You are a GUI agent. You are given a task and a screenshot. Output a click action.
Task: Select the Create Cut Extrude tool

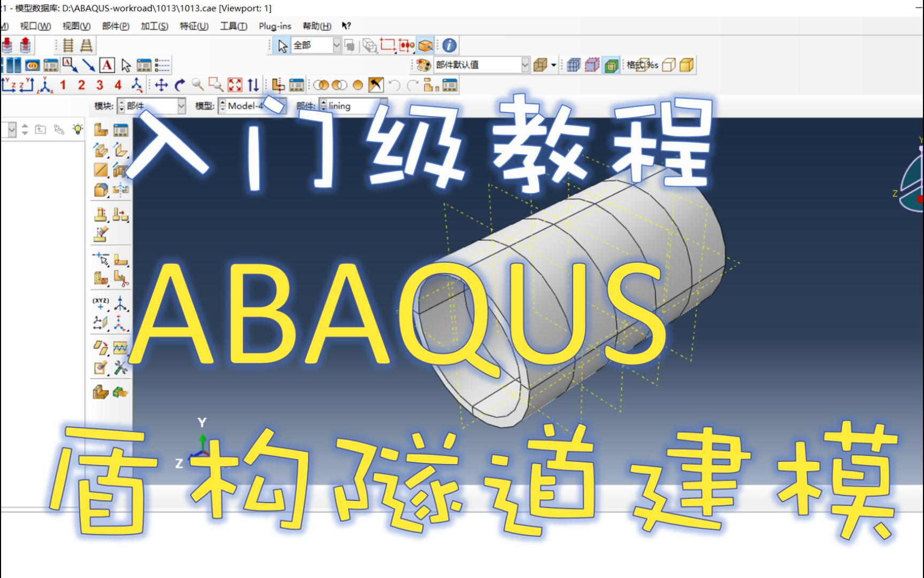(121, 170)
